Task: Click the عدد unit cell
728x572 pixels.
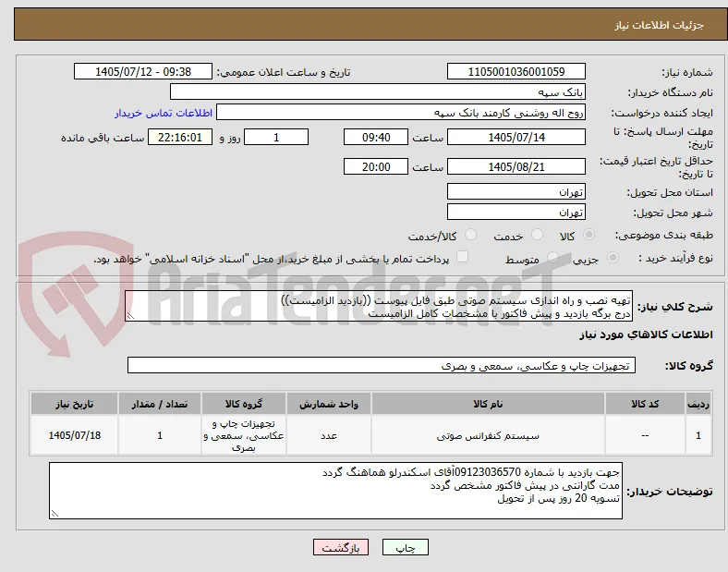Action: coord(329,435)
